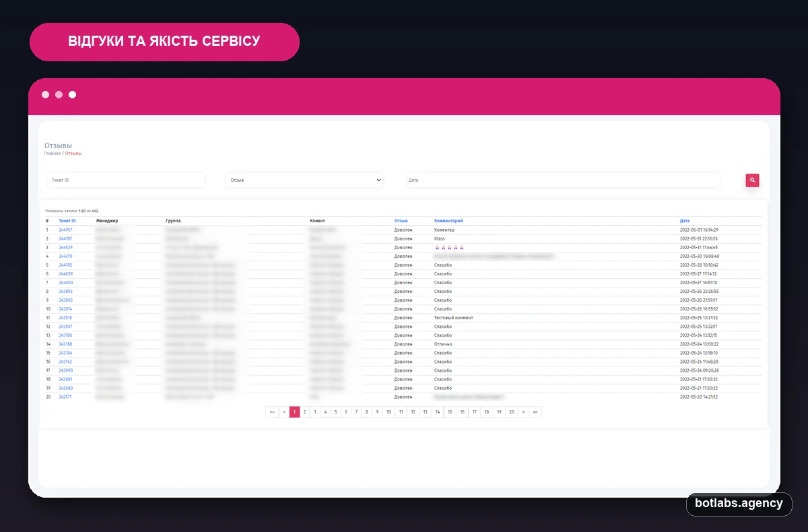
Task: Go to pagination page 16
Action: [462, 411]
